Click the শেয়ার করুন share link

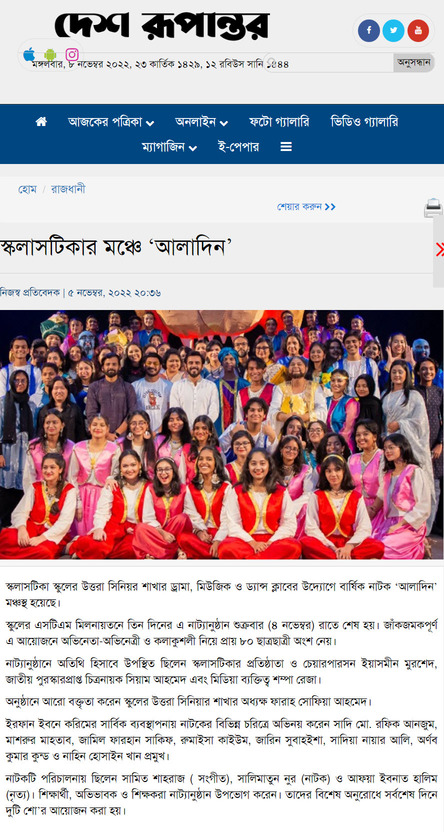click(x=306, y=206)
